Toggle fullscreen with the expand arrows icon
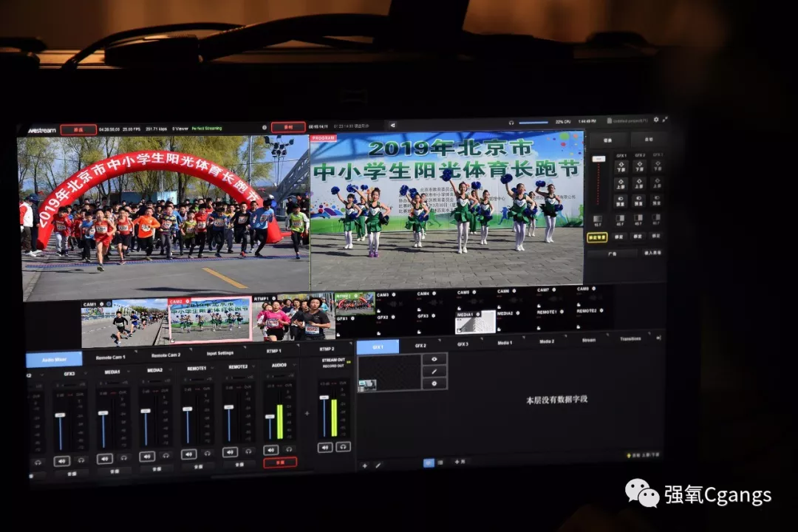This screenshot has width=798, height=532. pyautogui.click(x=665, y=119)
